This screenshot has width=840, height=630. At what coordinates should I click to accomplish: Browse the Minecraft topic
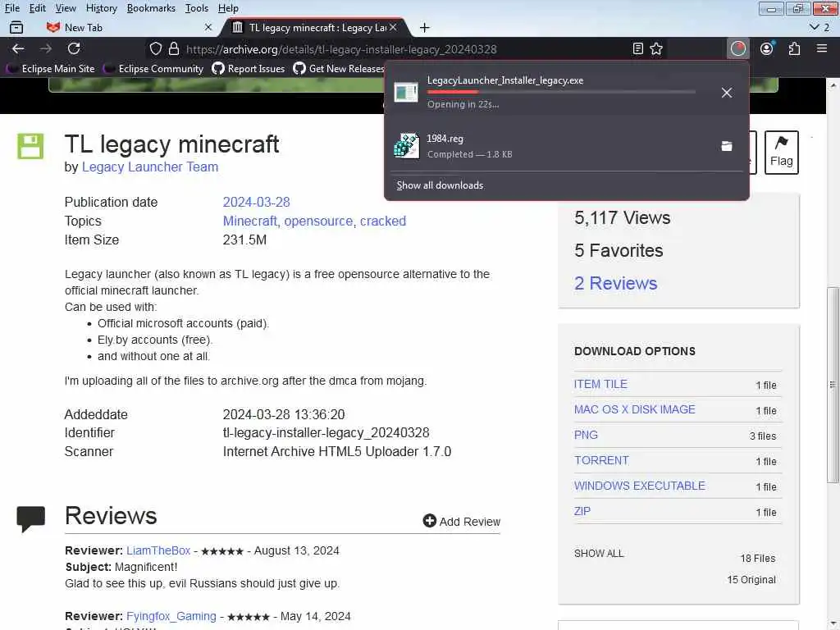click(250, 221)
